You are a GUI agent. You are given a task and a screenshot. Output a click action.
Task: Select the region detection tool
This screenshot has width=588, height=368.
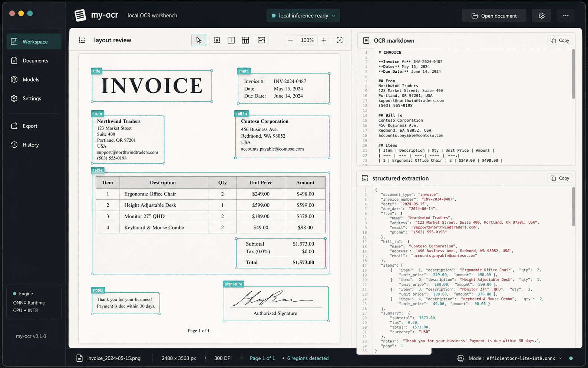tap(217, 40)
